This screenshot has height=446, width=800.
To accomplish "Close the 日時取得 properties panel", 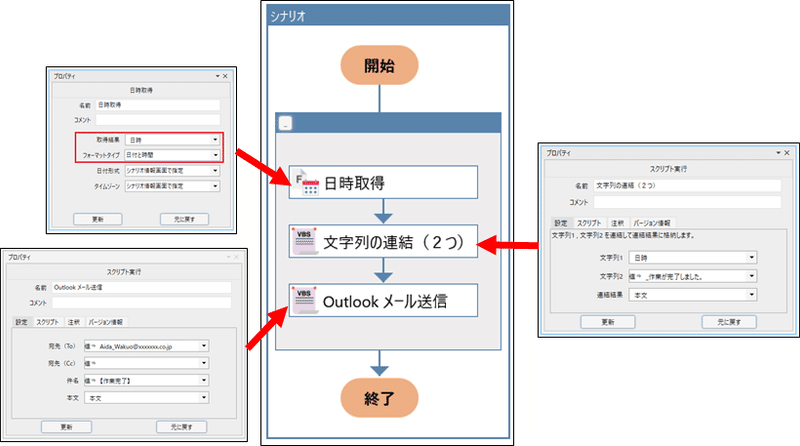I will pos(225,76).
